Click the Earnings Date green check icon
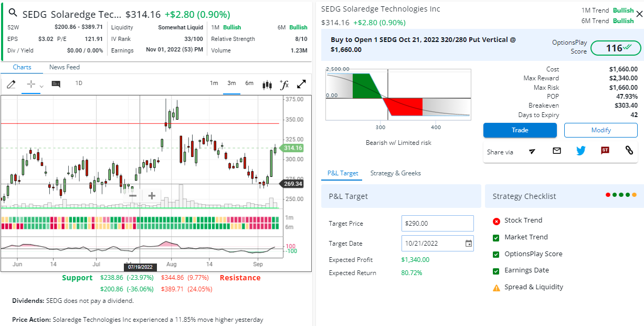Image resolution: width=644 pixels, height=326 pixels. (x=497, y=271)
